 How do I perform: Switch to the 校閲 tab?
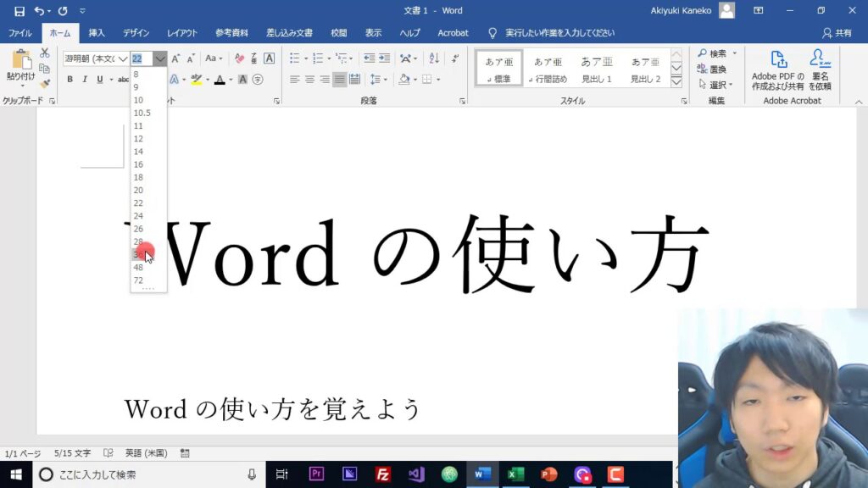tap(339, 33)
